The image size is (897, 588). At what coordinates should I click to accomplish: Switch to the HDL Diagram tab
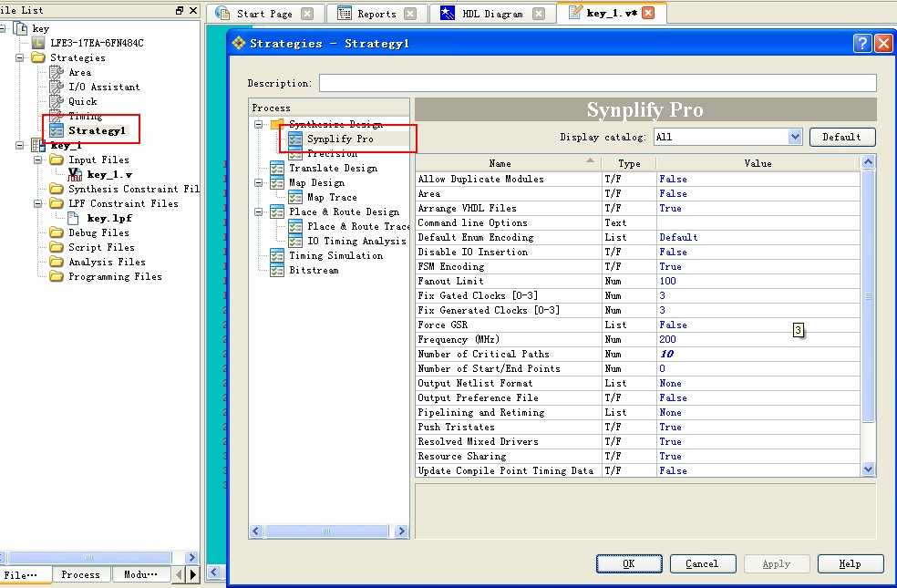point(492,14)
